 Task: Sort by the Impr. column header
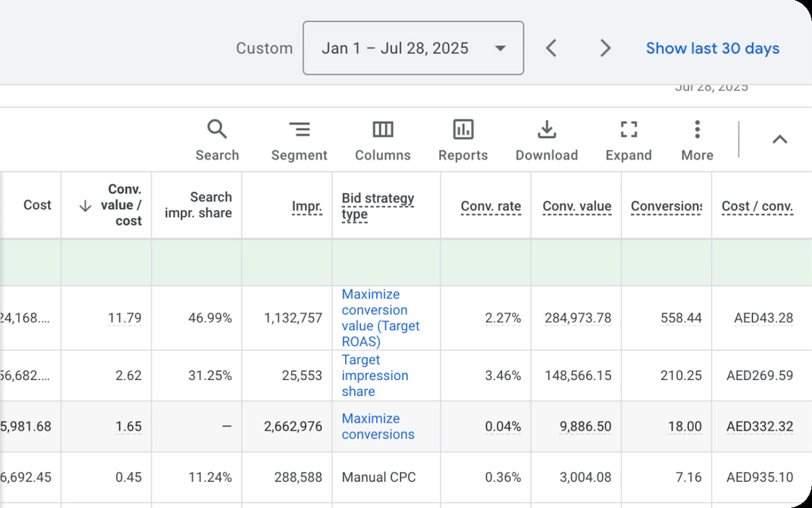pos(307,207)
